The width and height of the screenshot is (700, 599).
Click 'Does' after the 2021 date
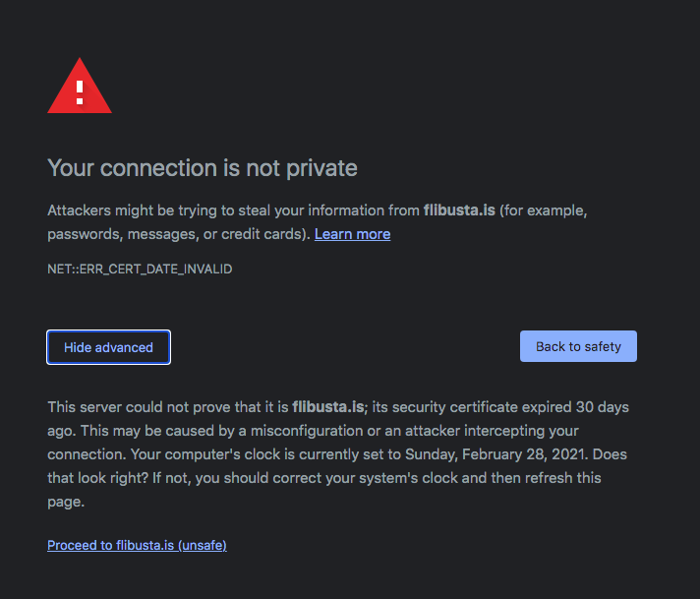[x=610, y=454]
